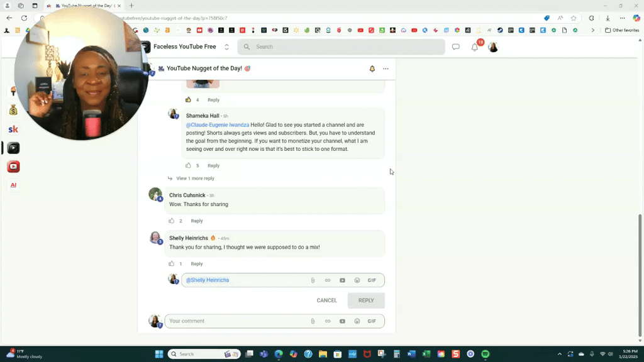This screenshot has width=644, height=362.
Task: Open Microsoft Word from the taskbar
Action: 411,354
